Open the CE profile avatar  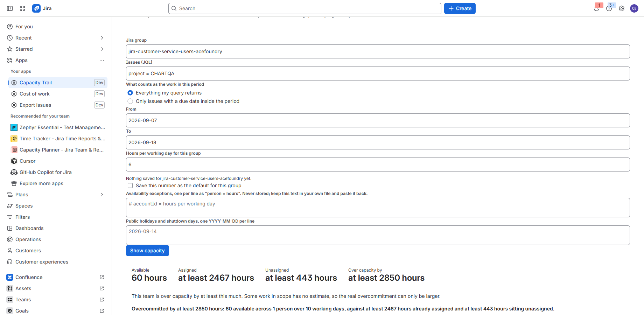pos(634,8)
